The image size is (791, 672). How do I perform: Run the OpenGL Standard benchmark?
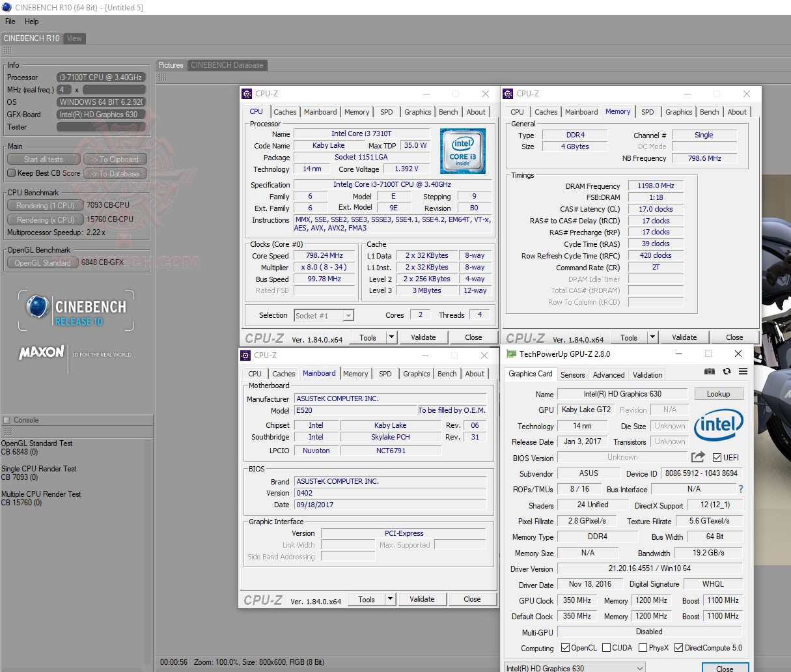pyautogui.click(x=42, y=262)
